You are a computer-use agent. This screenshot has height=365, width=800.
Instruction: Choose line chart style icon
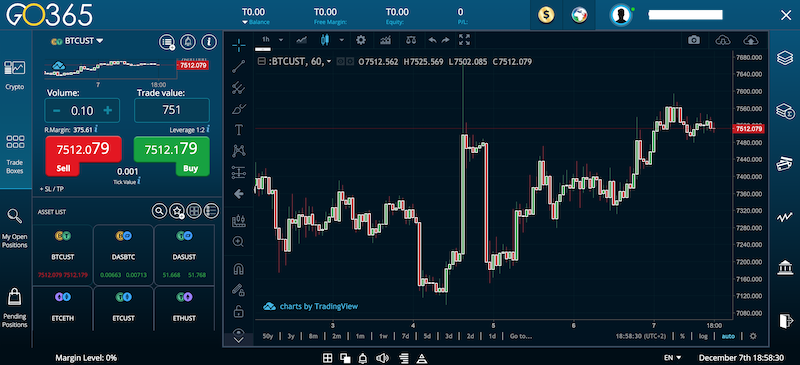(302, 40)
